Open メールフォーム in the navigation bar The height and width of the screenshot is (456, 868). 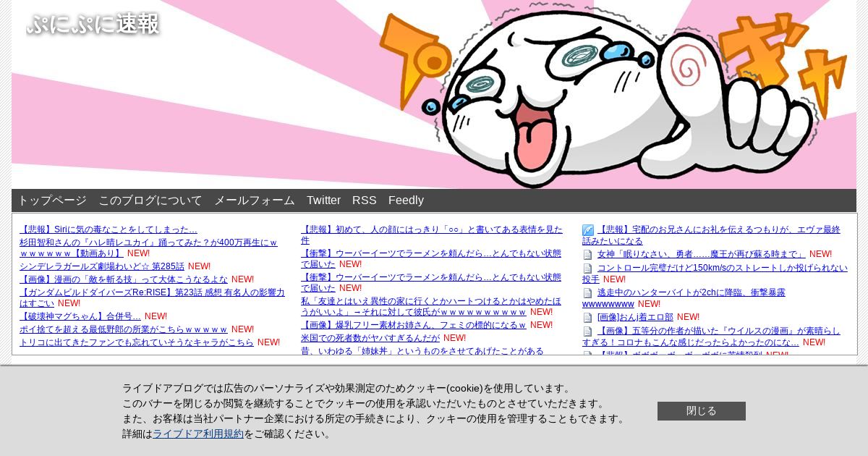[x=255, y=200]
